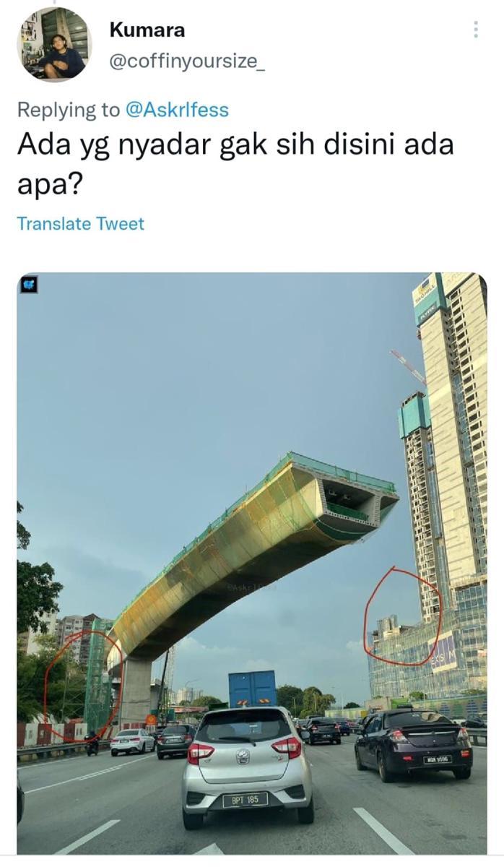Tap the white car on the left lane
The image size is (504, 867).
coord(132,742)
